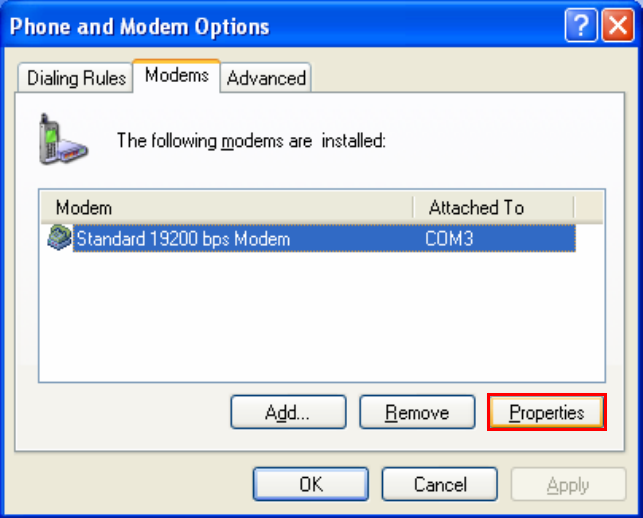Click the COM3 port cell
The height and width of the screenshot is (518, 643).
[450, 239]
